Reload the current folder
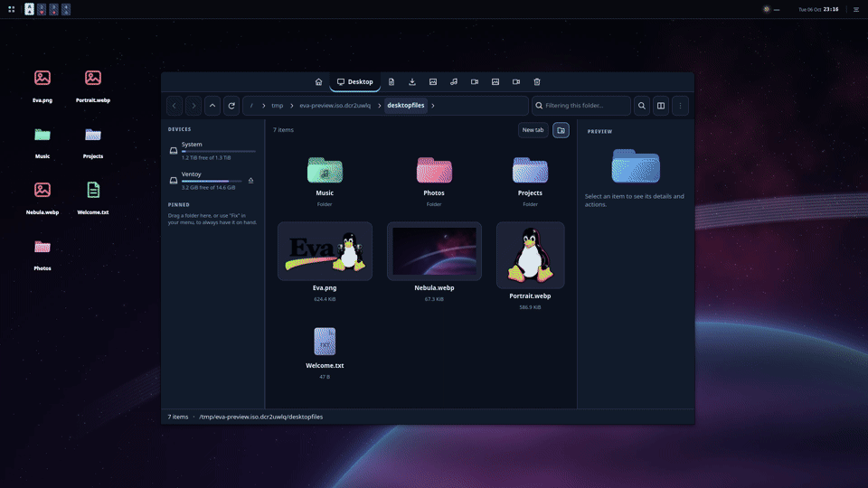The height and width of the screenshot is (488, 868). pos(231,106)
